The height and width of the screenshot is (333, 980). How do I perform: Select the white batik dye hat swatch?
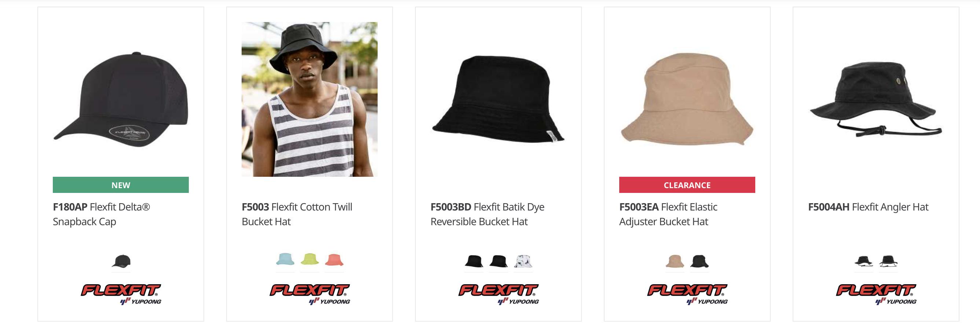pyautogui.click(x=523, y=261)
